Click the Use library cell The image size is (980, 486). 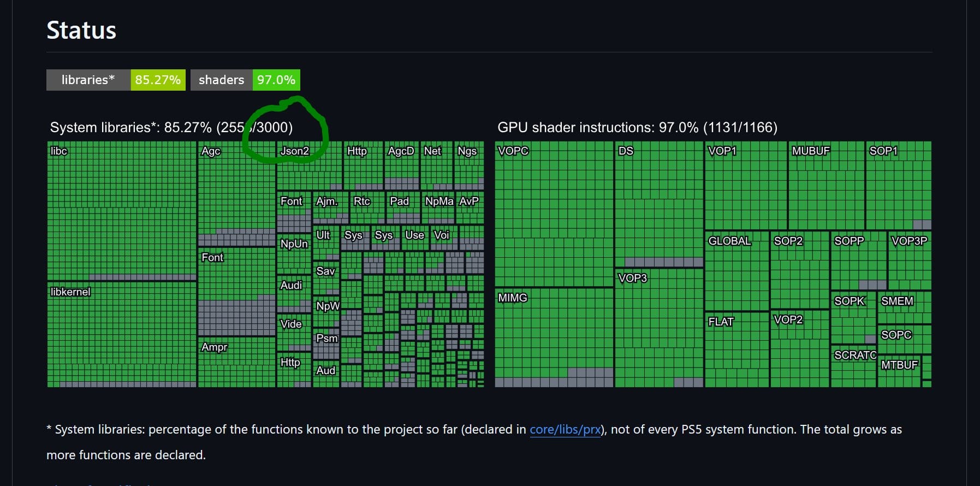415,238
